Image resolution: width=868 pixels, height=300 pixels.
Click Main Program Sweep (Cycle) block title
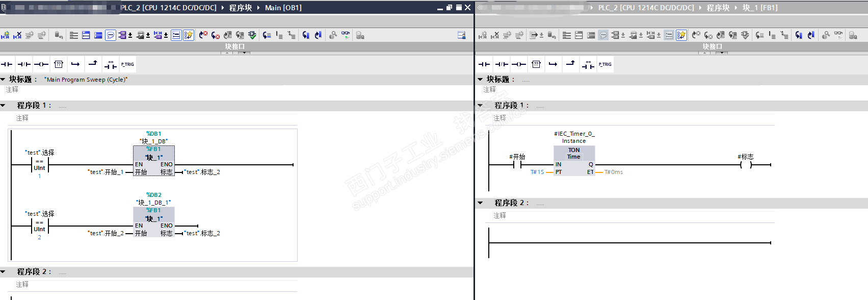pyautogui.click(x=86, y=80)
